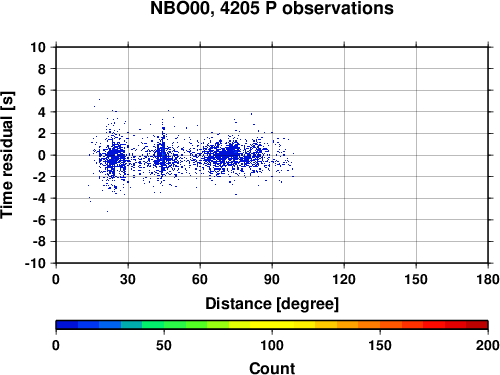This screenshot has height=375, width=500.
Task: Click the plot title 'NBO00, 4205 P observations'
Action: [x=272, y=8]
